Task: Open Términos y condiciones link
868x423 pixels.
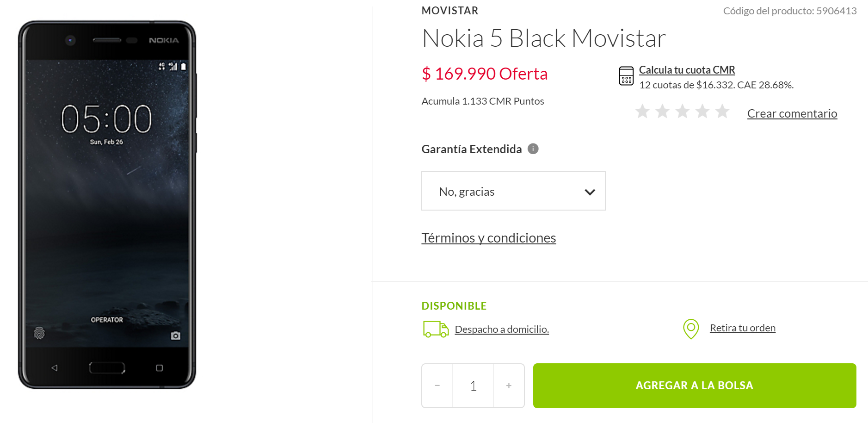Action: coord(488,238)
